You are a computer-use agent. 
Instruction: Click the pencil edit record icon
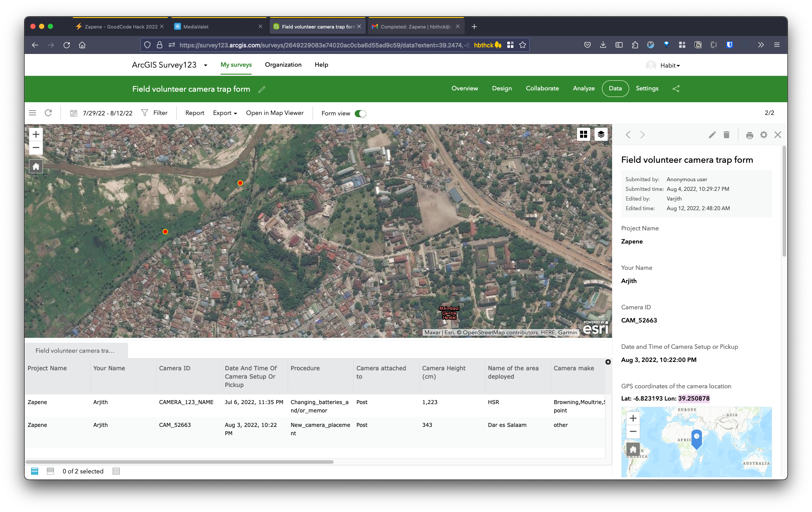pyautogui.click(x=712, y=135)
